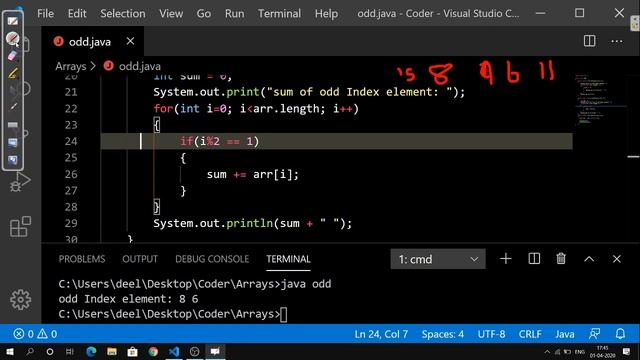
Task: Click the feedback icon in status bar
Action: (594, 334)
